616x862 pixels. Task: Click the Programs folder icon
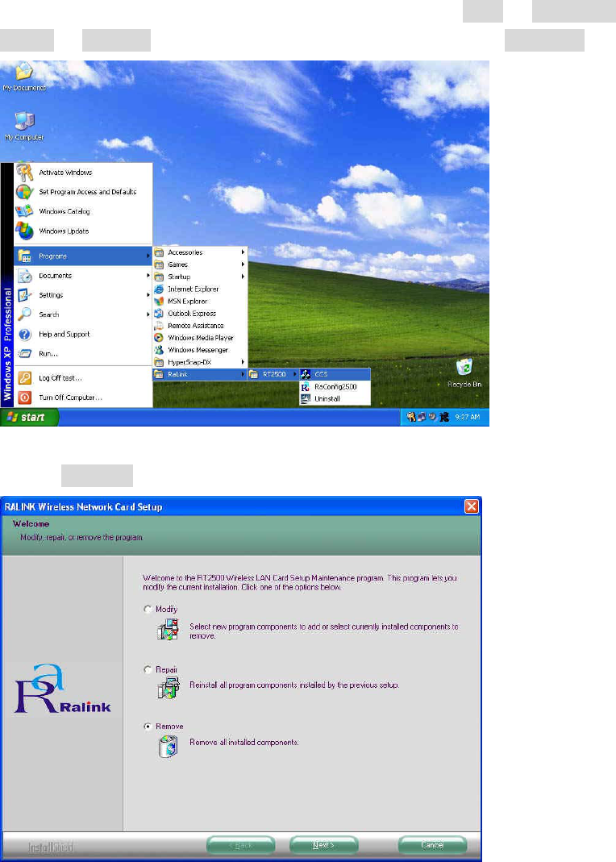click(25, 256)
